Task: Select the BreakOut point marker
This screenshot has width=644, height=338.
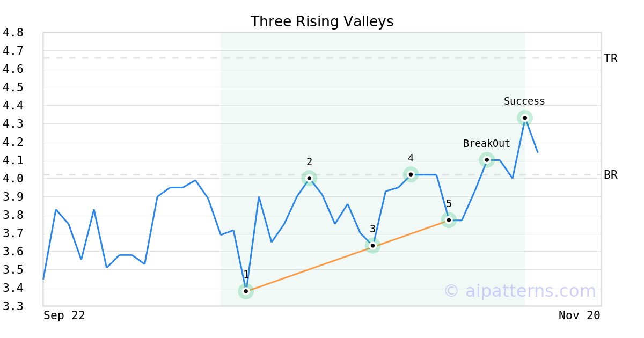Action: click(x=487, y=159)
